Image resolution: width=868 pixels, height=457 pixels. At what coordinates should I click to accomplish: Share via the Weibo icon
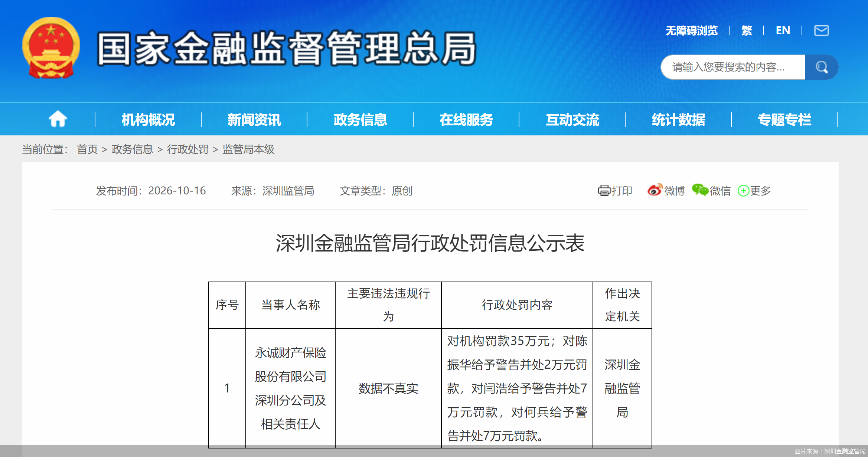click(x=655, y=190)
